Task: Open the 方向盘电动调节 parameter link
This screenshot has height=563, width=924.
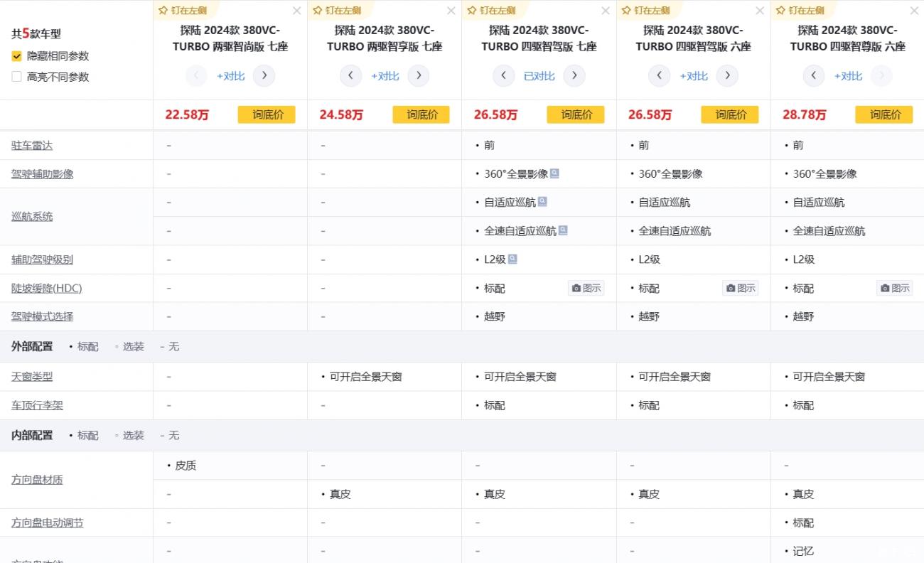Action: 48,522
